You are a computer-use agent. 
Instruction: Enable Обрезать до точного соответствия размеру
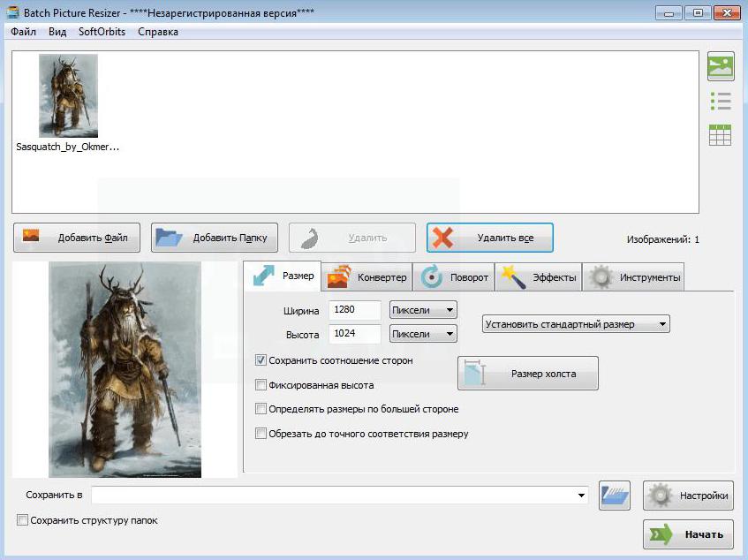(x=261, y=433)
